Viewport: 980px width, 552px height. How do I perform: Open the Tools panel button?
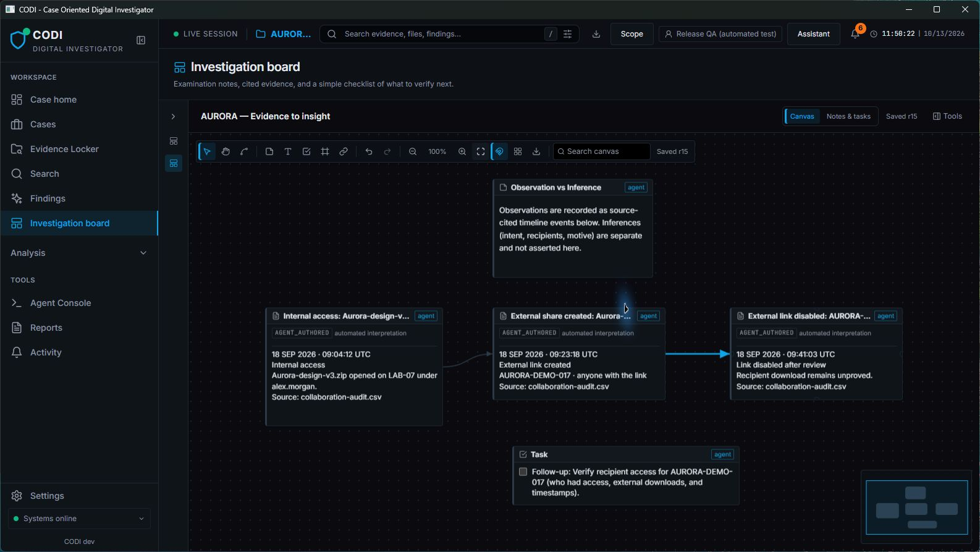click(x=947, y=116)
